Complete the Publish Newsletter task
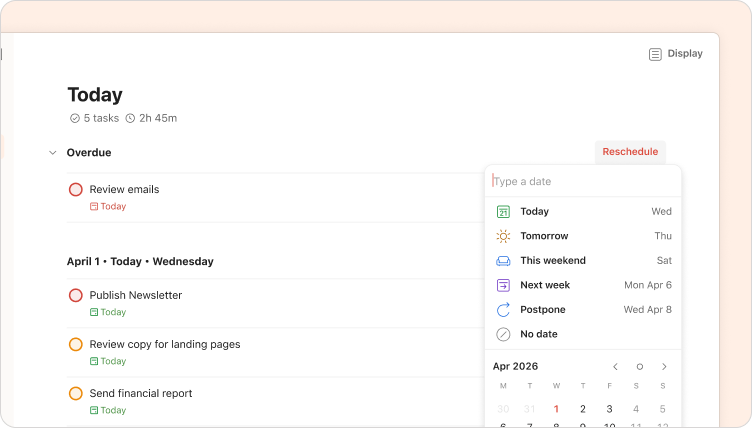The width and height of the screenshot is (752, 428). tap(76, 295)
